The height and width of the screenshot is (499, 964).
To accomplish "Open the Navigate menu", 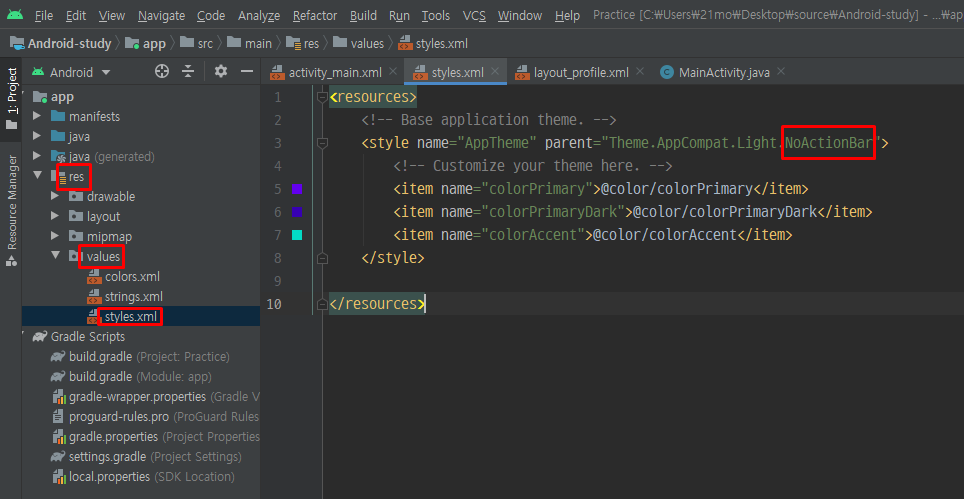I will click(x=161, y=16).
